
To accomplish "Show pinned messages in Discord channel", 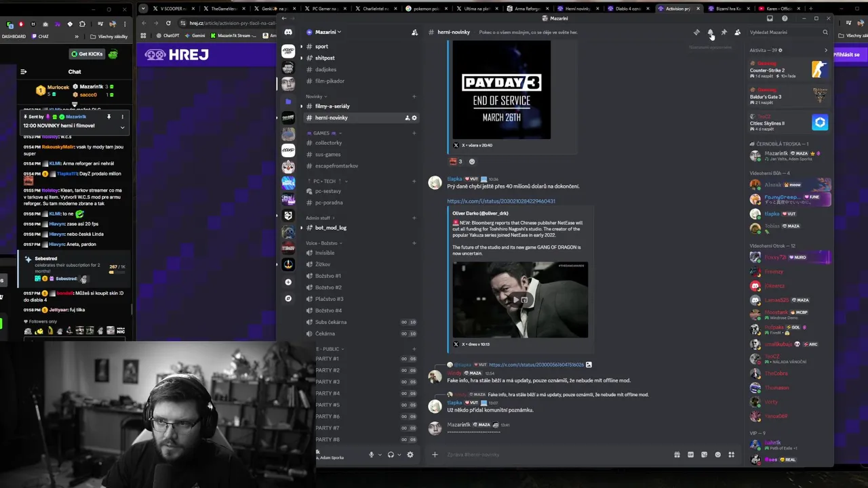I will [x=724, y=32].
